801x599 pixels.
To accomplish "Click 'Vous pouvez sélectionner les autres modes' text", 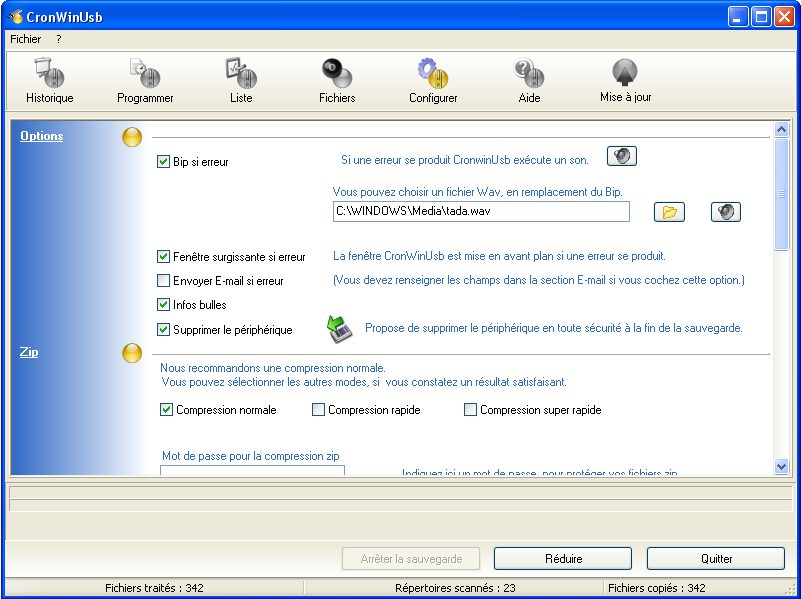I will click(364, 382).
